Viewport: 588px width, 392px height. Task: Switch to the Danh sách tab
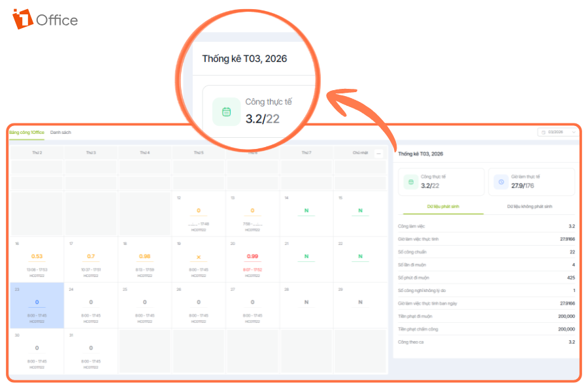tap(61, 133)
